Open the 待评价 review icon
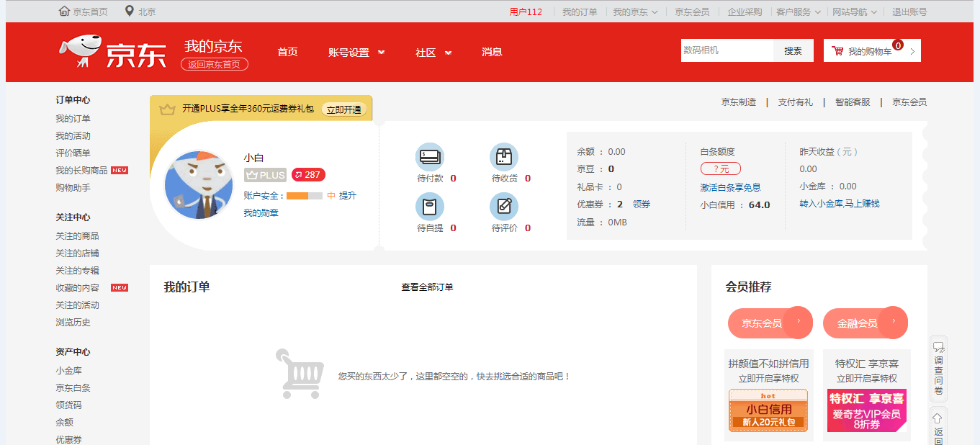The height and width of the screenshot is (445, 980). click(x=504, y=207)
